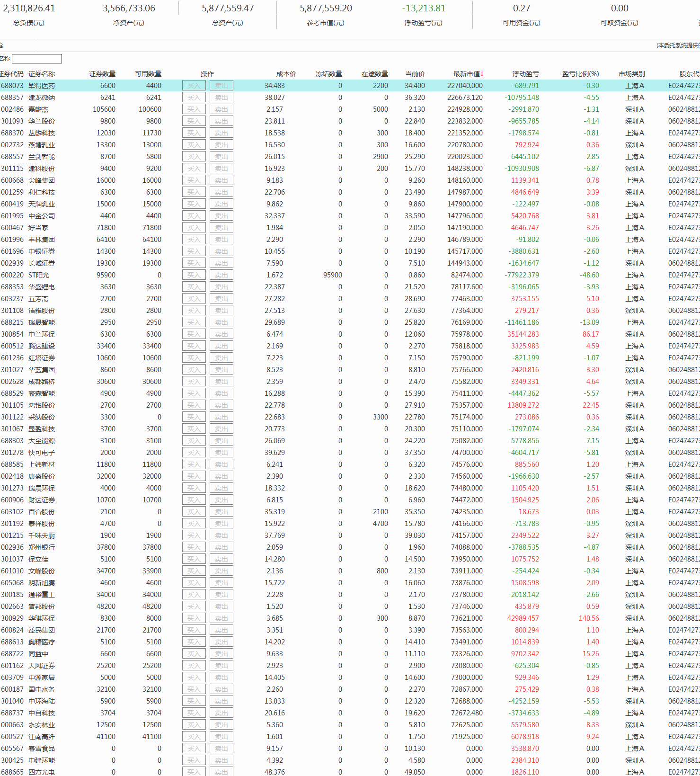Click 卖出 button for 财达证券

pyautogui.click(x=222, y=500)
